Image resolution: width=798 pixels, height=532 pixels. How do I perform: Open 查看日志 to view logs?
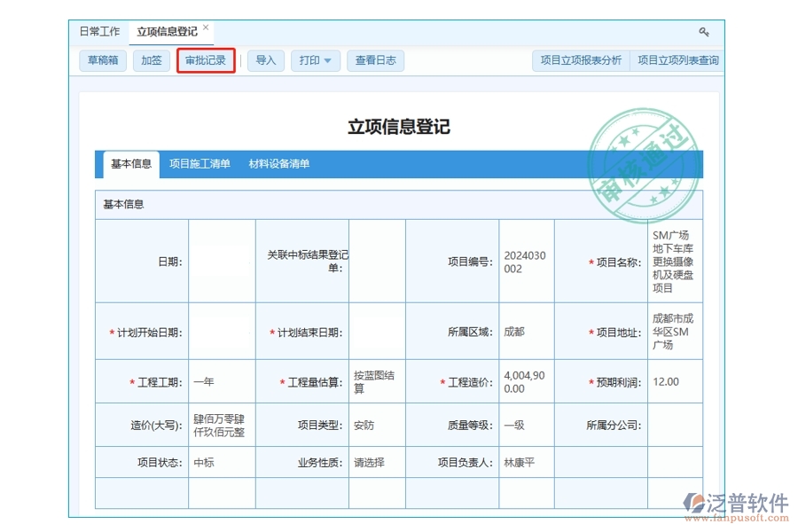click(x=375, y=60)
